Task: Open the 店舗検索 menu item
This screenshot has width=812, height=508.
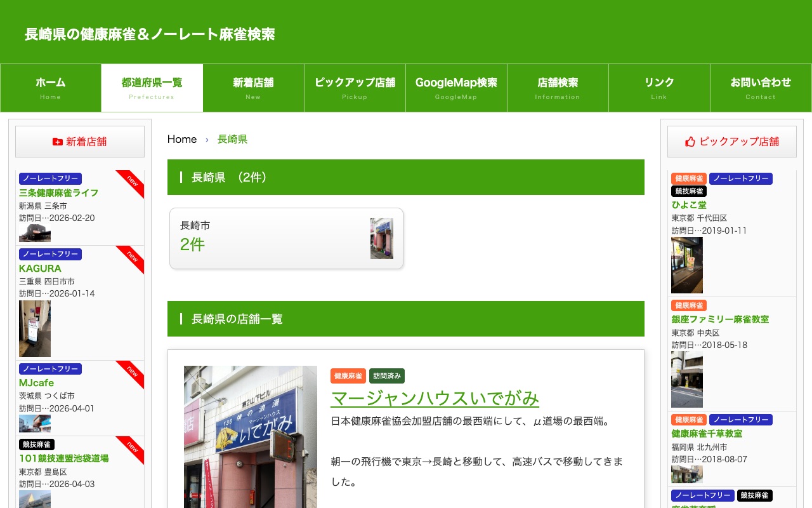Action: (558, 88)
